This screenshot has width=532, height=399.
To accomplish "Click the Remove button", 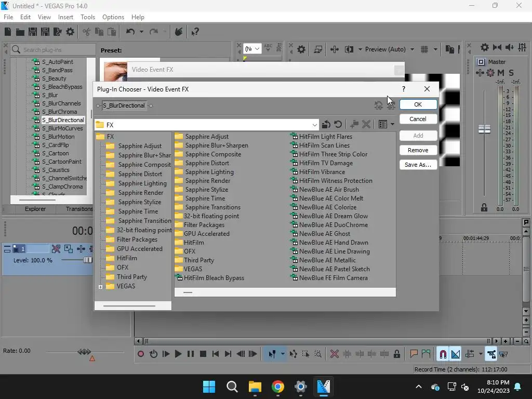I will coord(418,150).
